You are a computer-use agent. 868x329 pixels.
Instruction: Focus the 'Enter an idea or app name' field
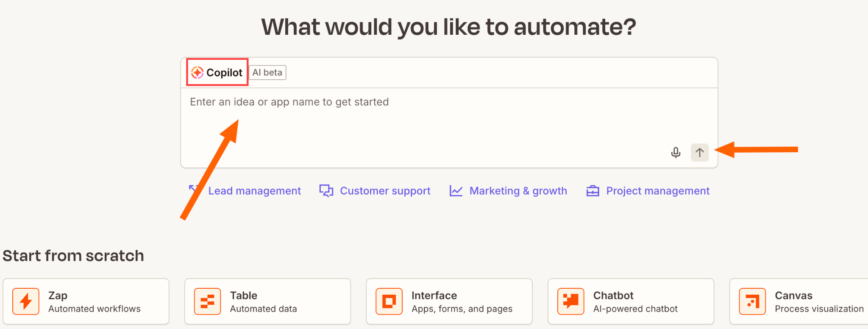click(x=449, y=127)
